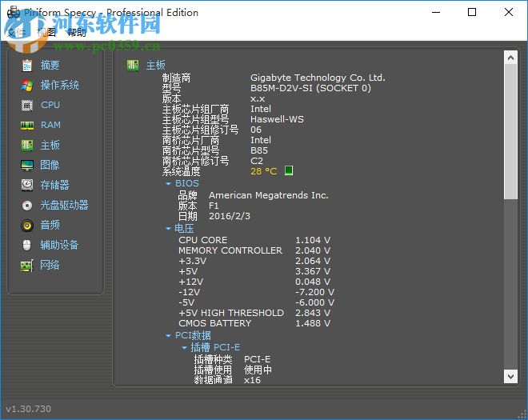Click the 28 °C system temperature value
Viewport: 528px width, 420px height.
(x=264, y=171)
